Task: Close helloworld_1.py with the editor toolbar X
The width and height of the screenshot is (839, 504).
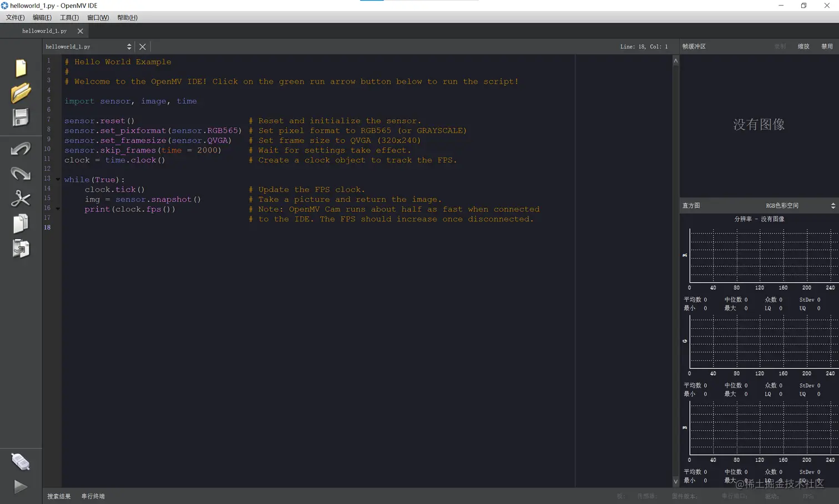Action: coord(143,47)
